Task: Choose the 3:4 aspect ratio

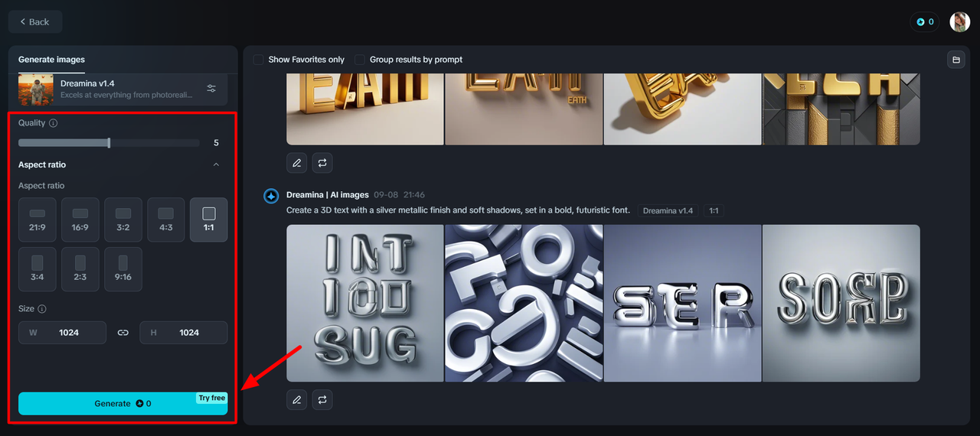Action: (38, 268)
